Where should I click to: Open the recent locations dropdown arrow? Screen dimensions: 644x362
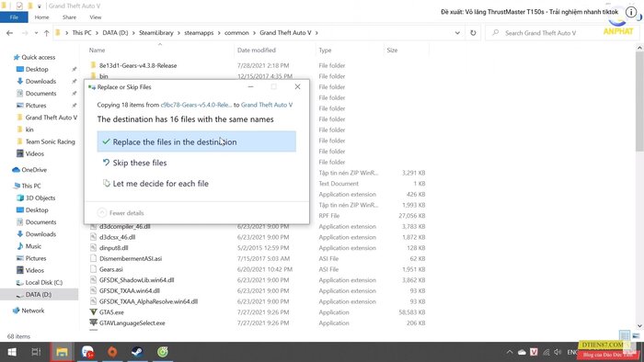tap(36, 33)
